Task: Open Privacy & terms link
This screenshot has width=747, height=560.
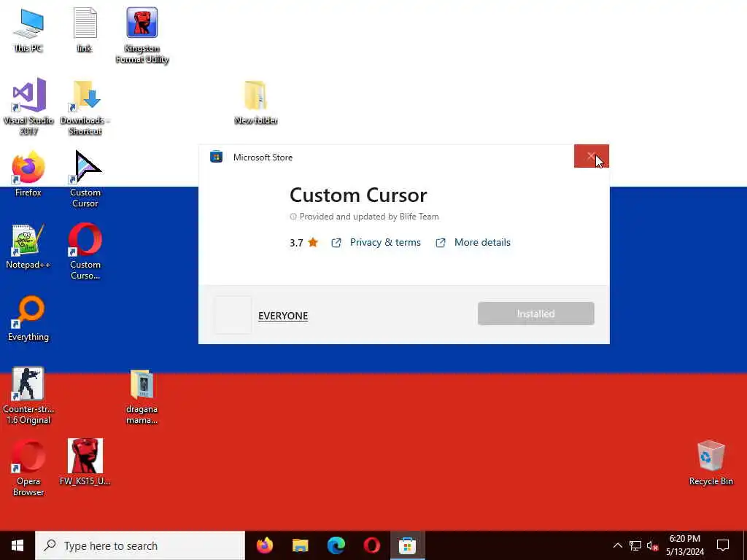Action: tap(385, 242)
